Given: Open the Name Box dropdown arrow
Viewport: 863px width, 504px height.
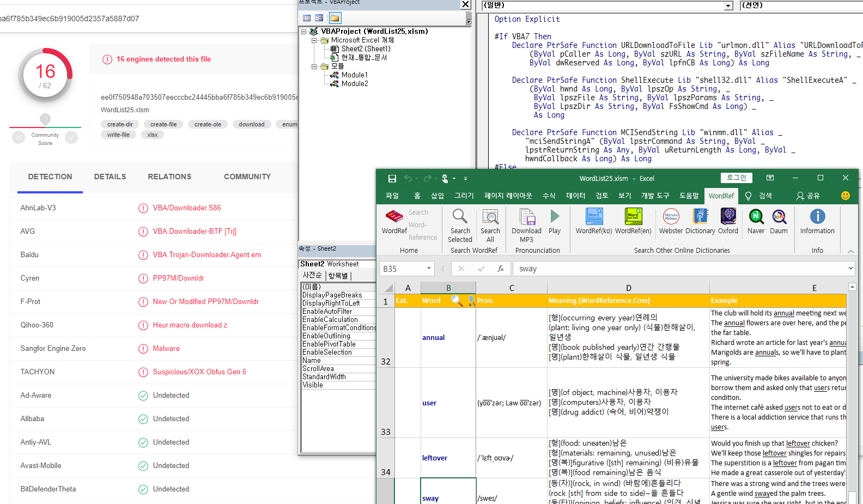Looking at the screenshot, I should (429, 268).
